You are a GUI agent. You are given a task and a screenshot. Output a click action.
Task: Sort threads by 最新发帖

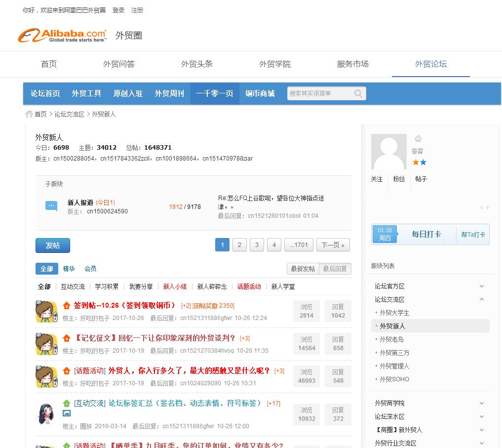point(303,269)
